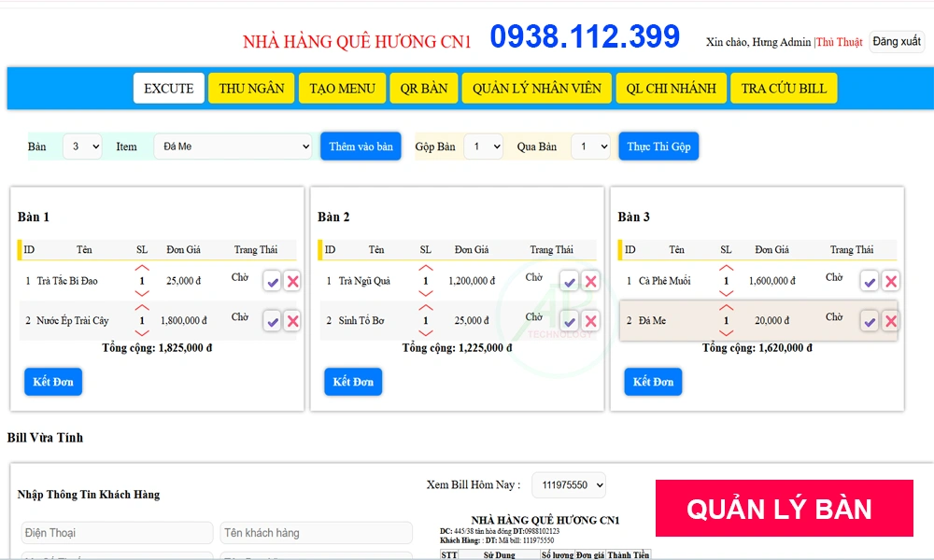This screenshot has width=934, height=560.
Task: Toggle confirm checkmark for Trà Tắc Bí Đao
Action: tap(272, 280)
